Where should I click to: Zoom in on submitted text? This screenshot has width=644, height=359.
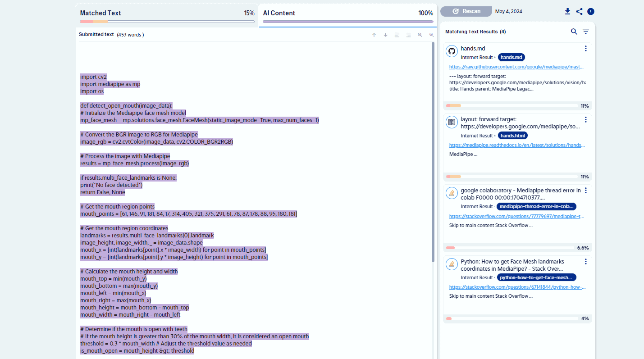point(420,35)
